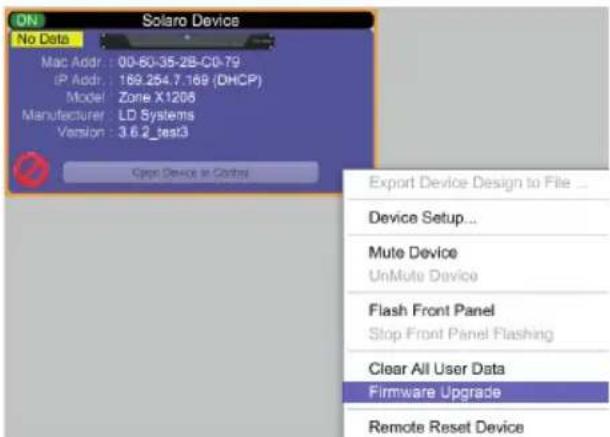Click the Open Device in Control button

click(191, 172)
